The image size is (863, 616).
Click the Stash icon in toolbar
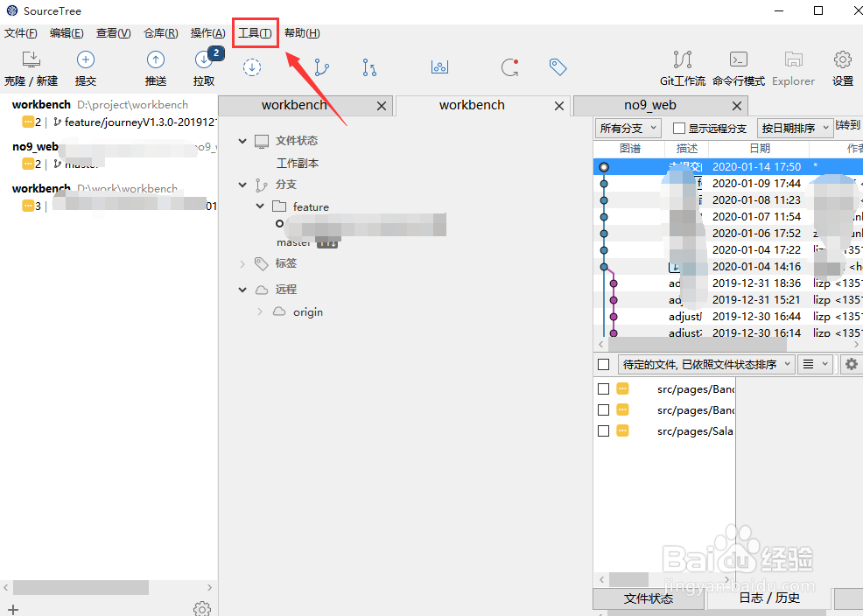439,67
